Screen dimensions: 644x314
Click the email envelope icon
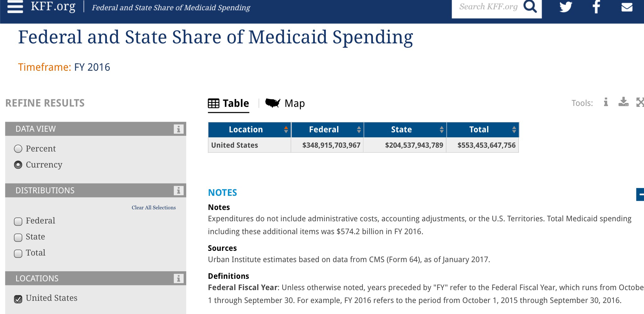(x=627, y=7)
